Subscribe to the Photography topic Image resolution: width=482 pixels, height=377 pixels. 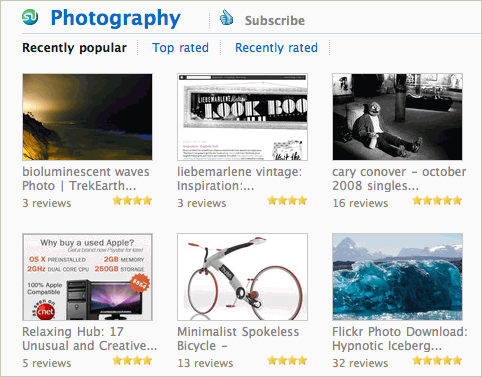point(275,21)
